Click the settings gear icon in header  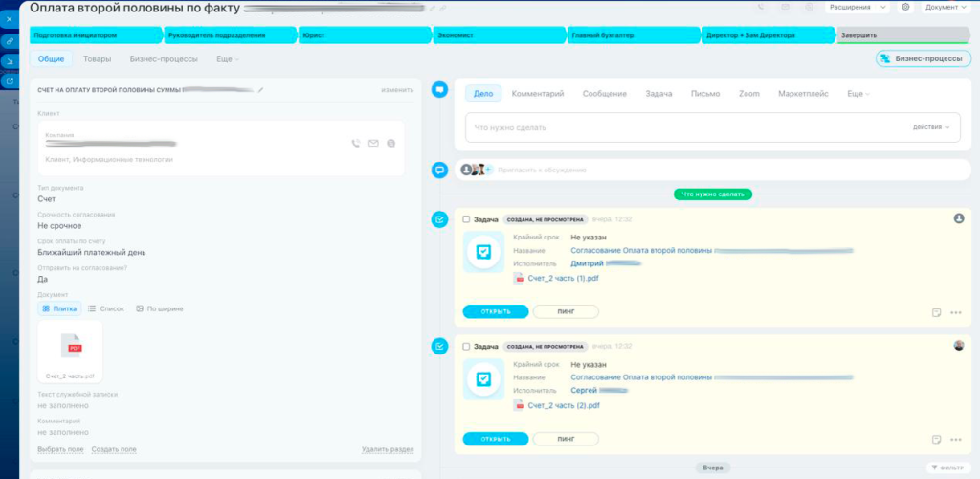(x=905, y=7)
